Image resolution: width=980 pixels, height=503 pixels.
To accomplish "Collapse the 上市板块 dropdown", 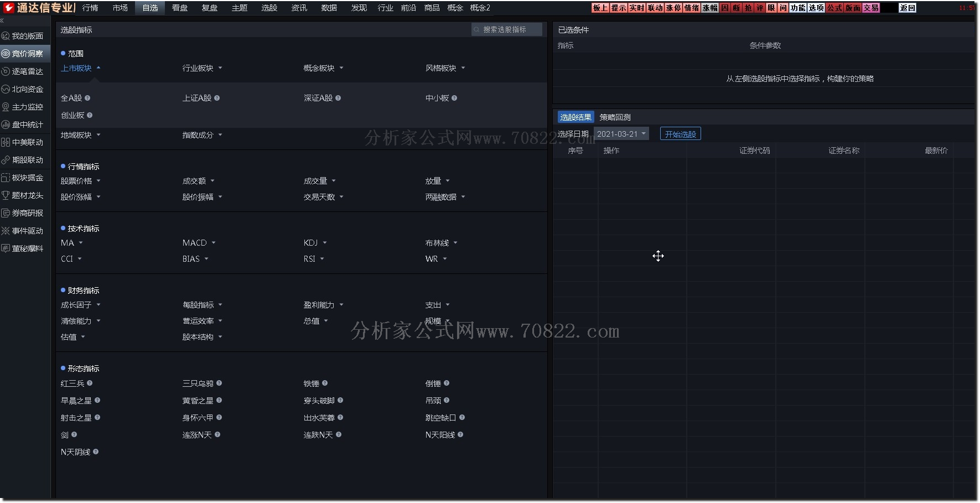I will click(81, 68).
